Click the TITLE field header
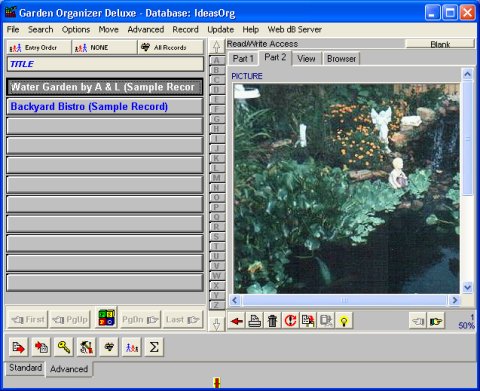Screen dimensions: 480x391 pos(105,64)
